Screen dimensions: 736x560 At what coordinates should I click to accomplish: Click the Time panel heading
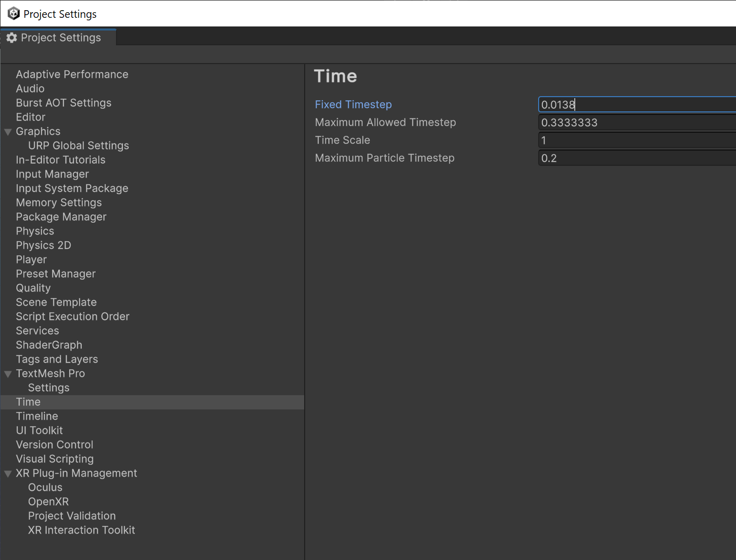[x=336, y=76]
